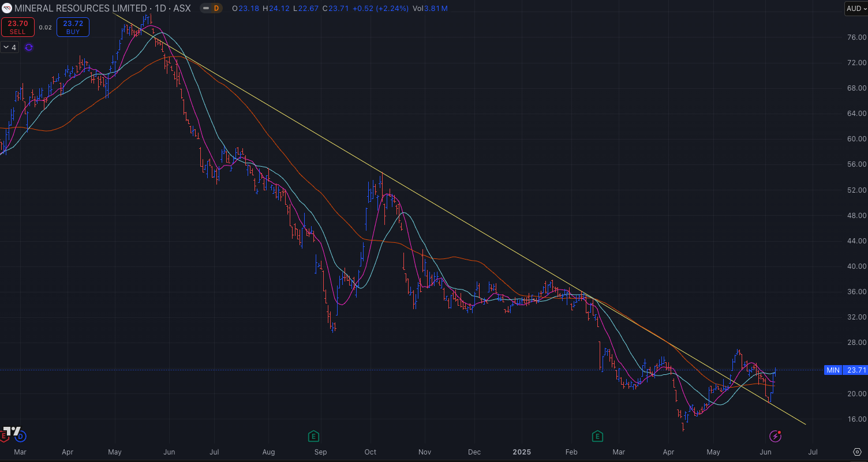Click the volume value 3.81 M
The width and height of the screenshot is (868, 462).
pos(436,8)
